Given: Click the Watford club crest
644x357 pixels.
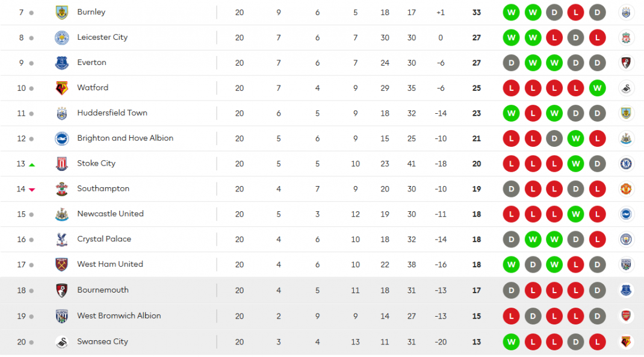Looking at the screenshot, I should pos(61,88).
